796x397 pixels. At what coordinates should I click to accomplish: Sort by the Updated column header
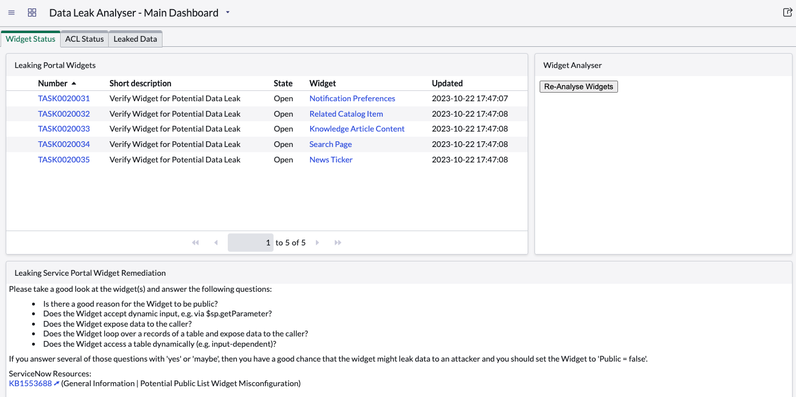coord(447,83)
